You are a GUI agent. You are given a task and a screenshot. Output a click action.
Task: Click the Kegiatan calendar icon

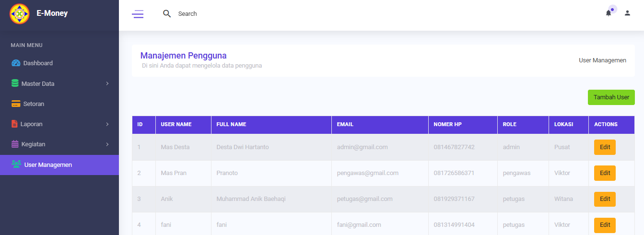coord(15,144)
